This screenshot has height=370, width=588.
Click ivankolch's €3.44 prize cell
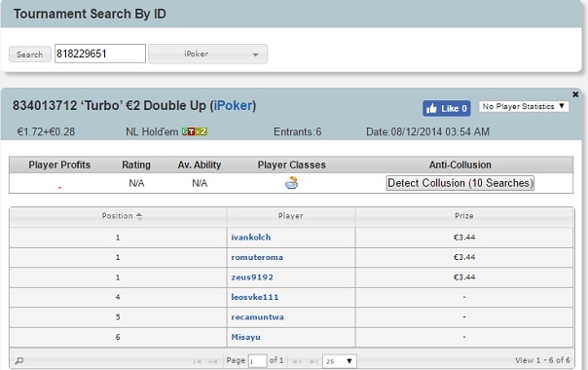464,238
